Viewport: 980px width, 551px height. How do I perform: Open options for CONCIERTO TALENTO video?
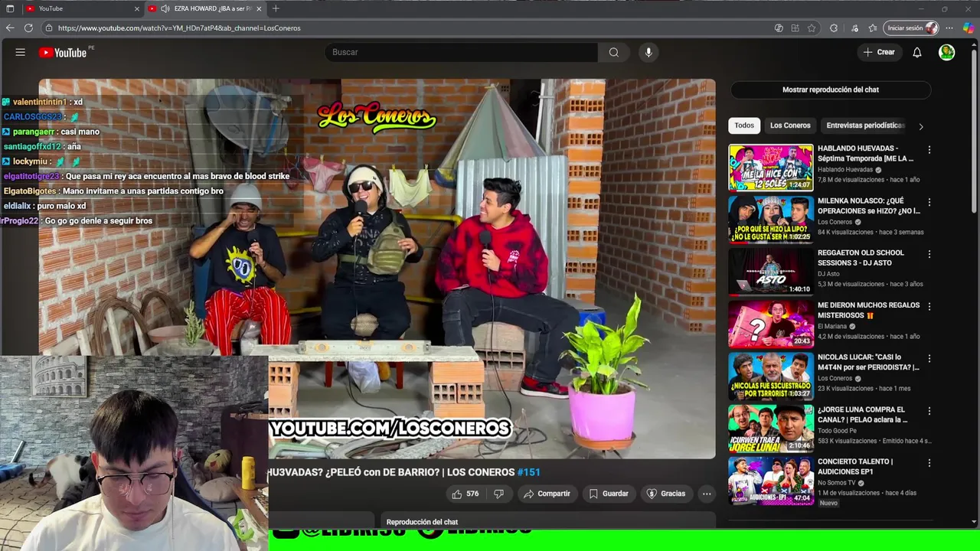[929, 463]
